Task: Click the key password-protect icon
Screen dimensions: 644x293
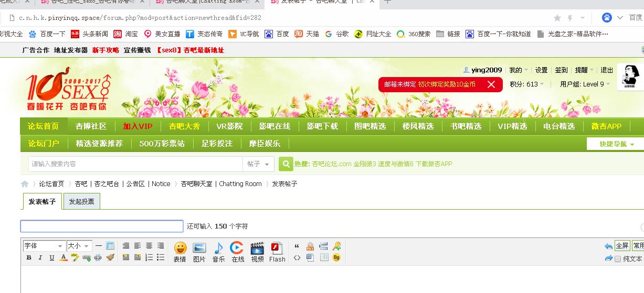Action: [336, 246]
